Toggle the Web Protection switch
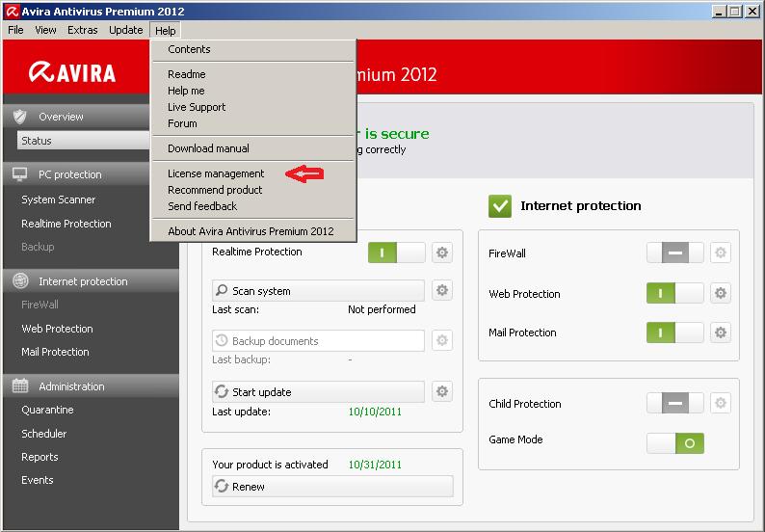The height and width of the screenshot is (532, 765). 675,293
